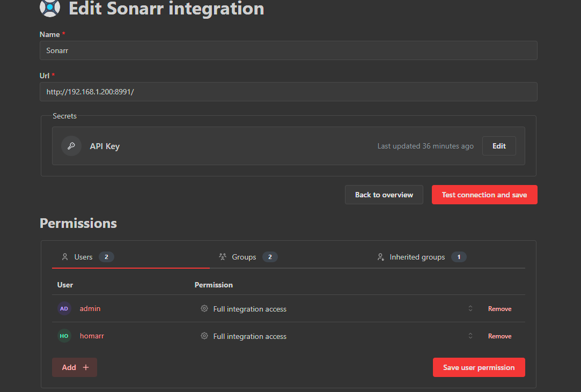Viewport: 581px width, 392px height.
Task: Click the AD avatar for admin
Action: tap(64, 309)
